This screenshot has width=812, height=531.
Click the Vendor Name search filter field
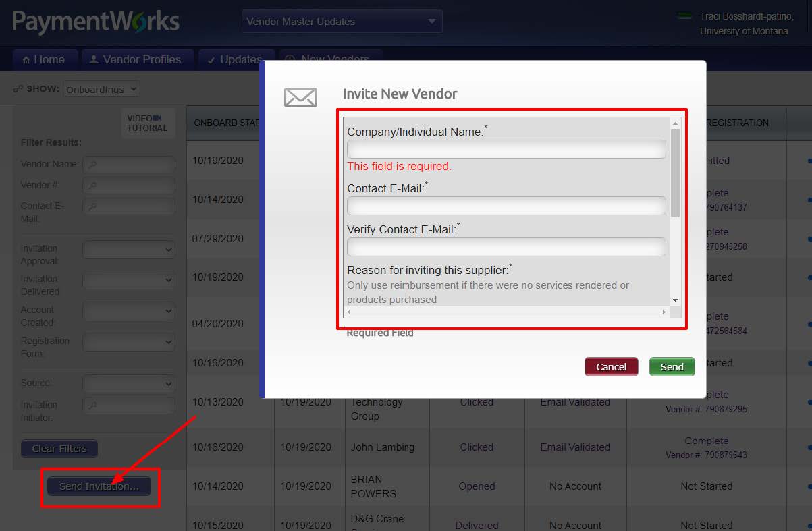coord(128,164)
